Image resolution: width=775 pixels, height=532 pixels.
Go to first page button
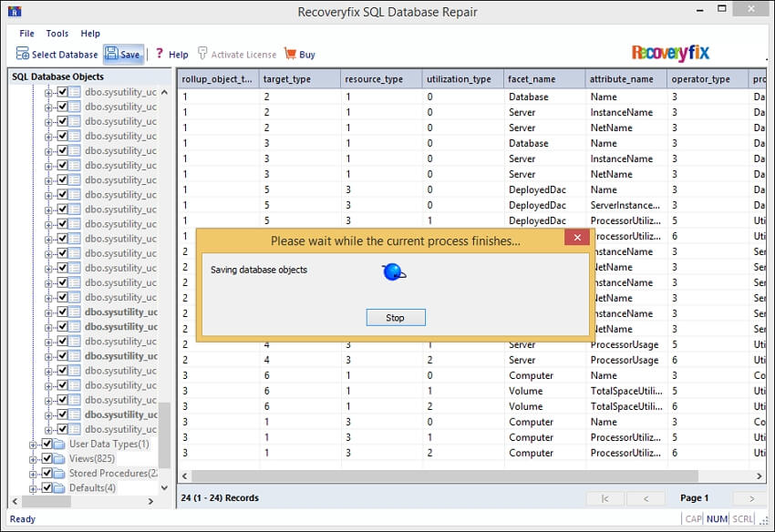(x=605, y=498)
